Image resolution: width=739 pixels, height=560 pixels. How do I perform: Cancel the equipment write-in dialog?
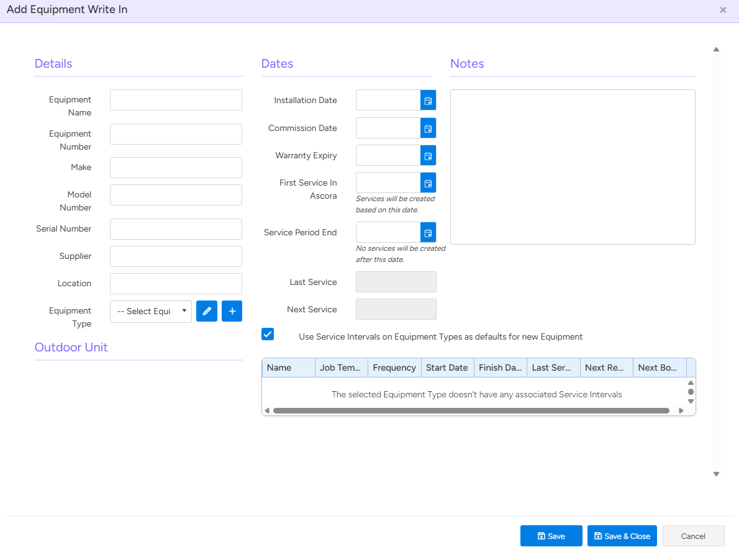[x=693, y=536]
